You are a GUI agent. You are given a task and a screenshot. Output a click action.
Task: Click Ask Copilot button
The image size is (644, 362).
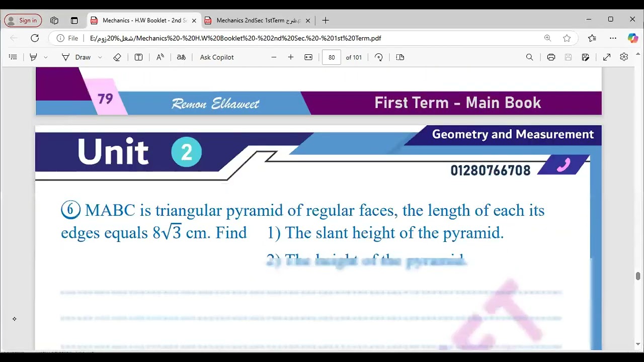(x=217, y=57)
